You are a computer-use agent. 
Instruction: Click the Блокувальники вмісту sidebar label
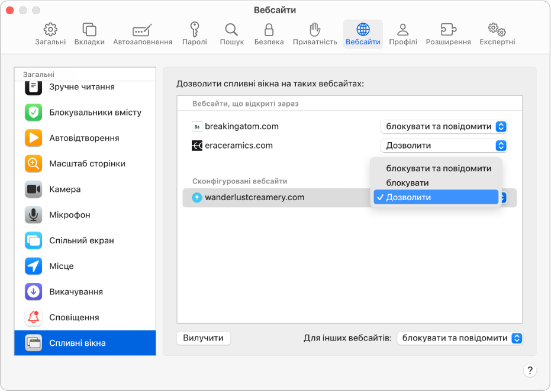95,113
